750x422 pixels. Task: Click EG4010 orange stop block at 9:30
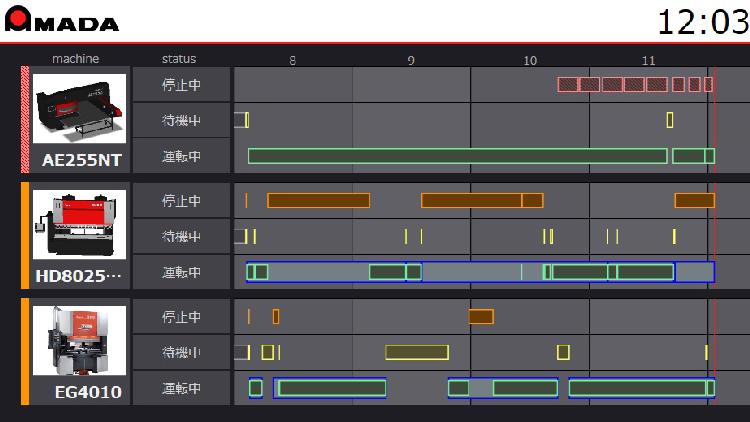point(481,317)
